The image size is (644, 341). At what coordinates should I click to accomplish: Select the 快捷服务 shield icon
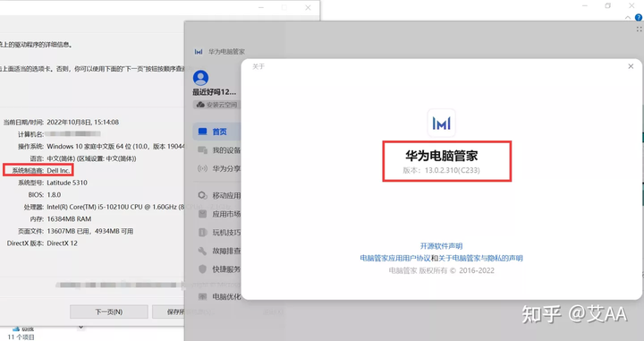(202, 269)
